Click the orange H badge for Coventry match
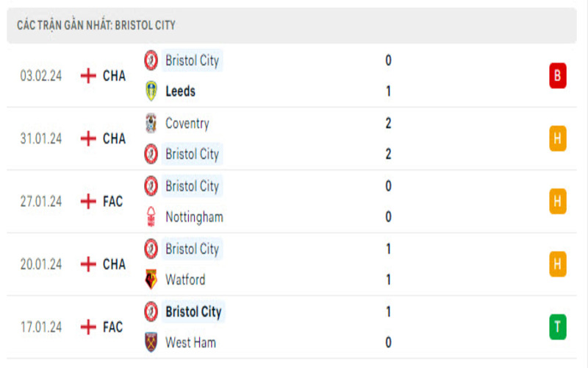Viewport: 588px width, 368px height. click(x=558, y=138)
